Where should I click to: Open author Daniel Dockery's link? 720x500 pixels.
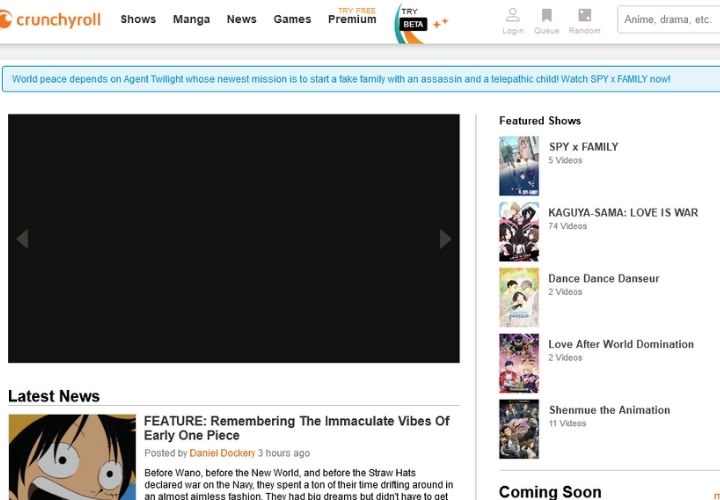tap(223, 453)
